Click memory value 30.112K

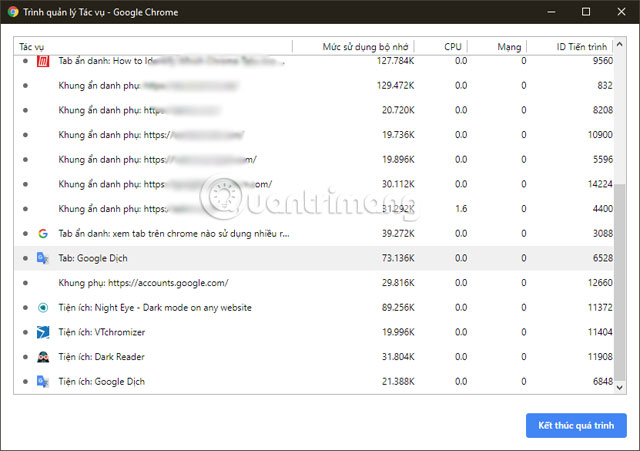398,184
